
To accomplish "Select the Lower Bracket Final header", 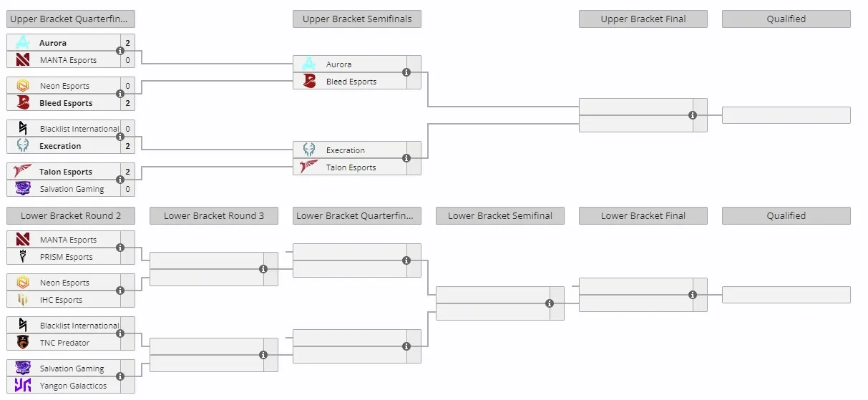I will click(x=643, y=215).
